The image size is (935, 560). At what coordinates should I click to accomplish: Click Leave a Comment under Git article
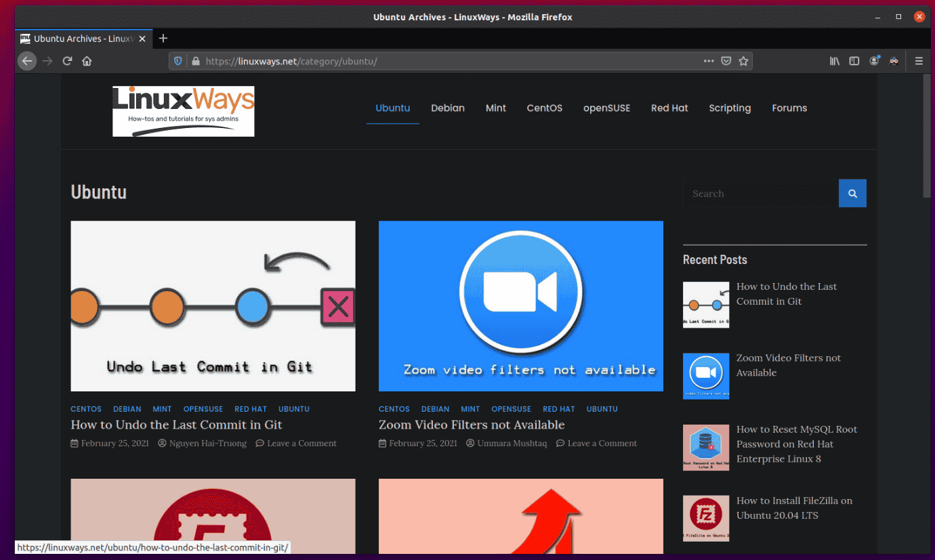click(x=302, y=444)
